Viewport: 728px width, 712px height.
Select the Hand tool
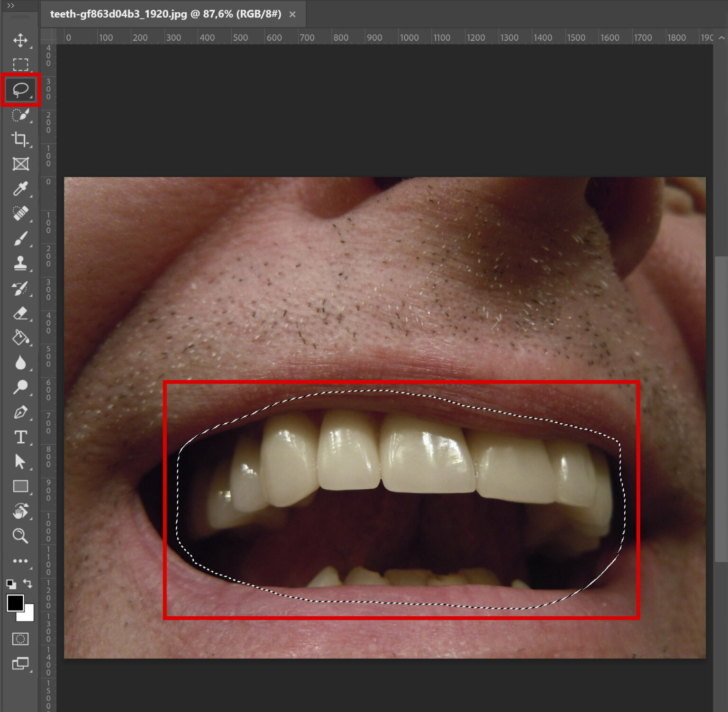pos(20,511)
